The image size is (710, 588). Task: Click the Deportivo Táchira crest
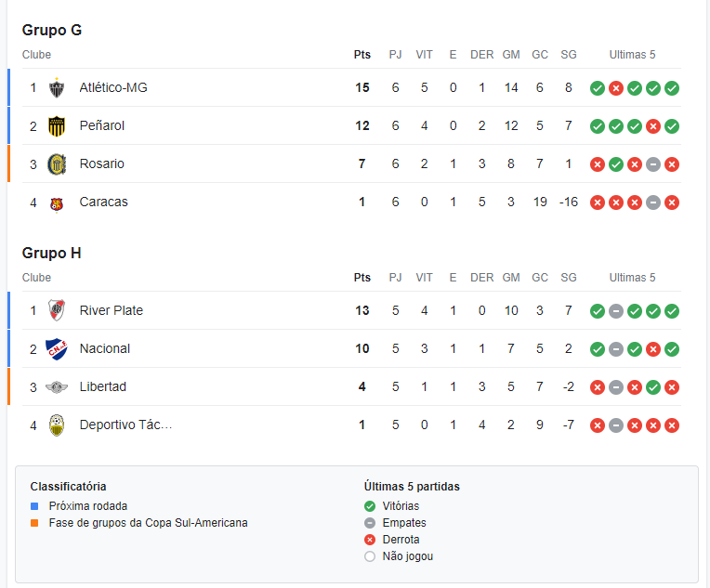[x=57, y=425]
